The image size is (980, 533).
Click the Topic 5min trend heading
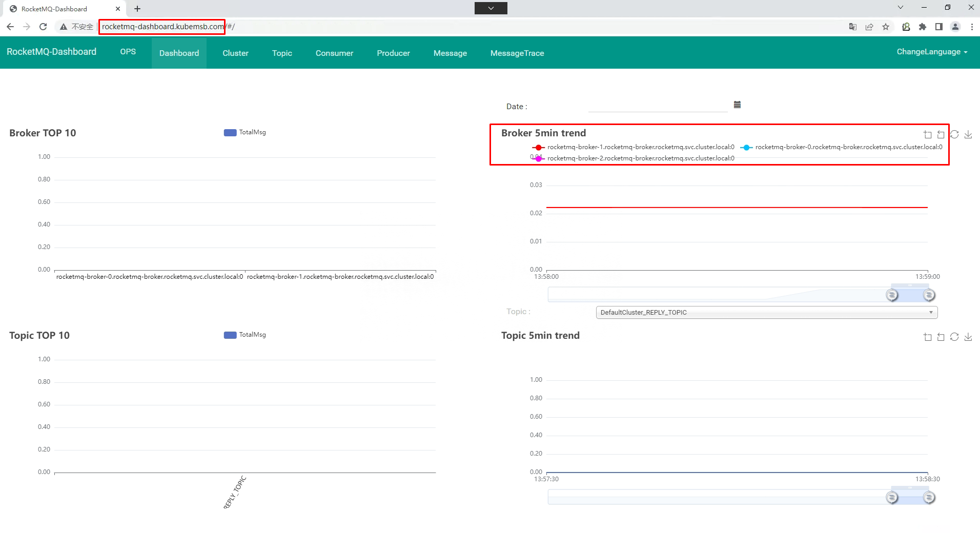pyautogui.click(x=540, y=336)
